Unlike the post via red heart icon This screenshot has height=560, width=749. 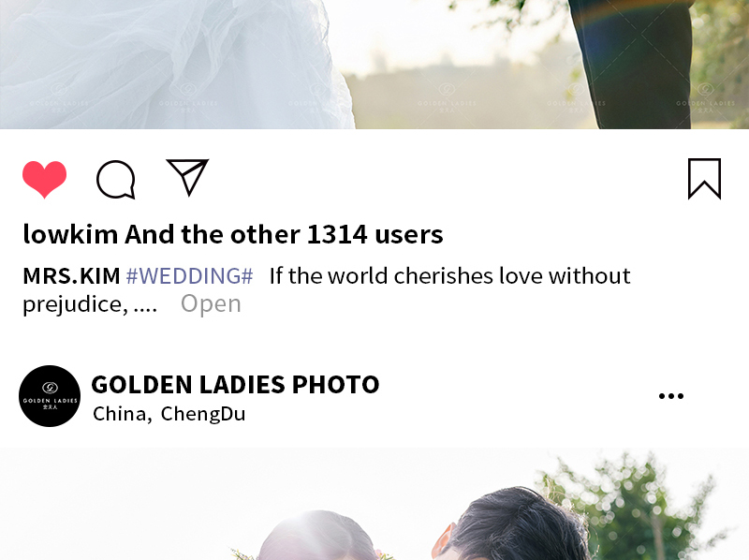[44, 179]
